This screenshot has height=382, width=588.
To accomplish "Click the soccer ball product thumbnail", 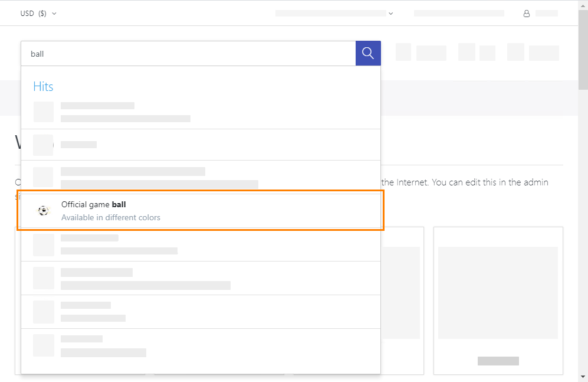I will 44,210.
